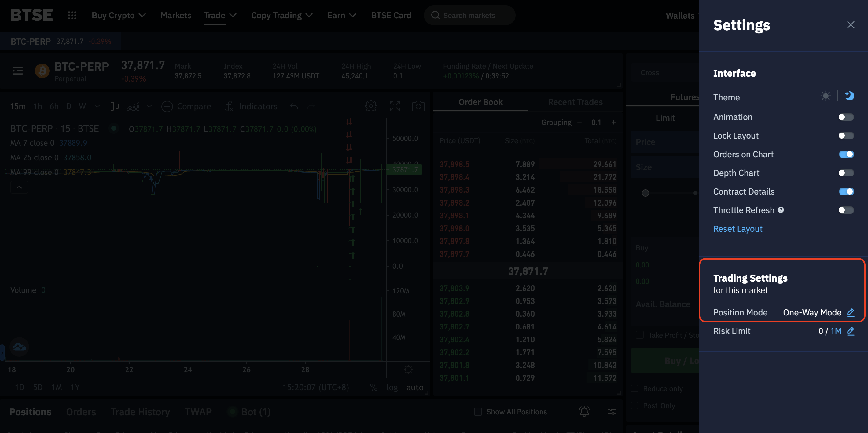
Task: Open chart settings gear icon
Action: [x=371, y=106]
